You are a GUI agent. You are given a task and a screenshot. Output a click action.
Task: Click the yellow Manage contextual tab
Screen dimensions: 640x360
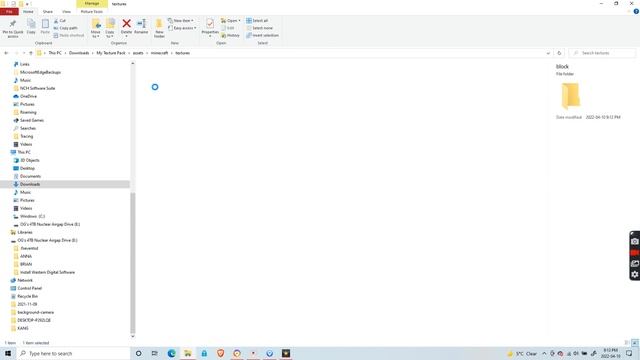92,3
